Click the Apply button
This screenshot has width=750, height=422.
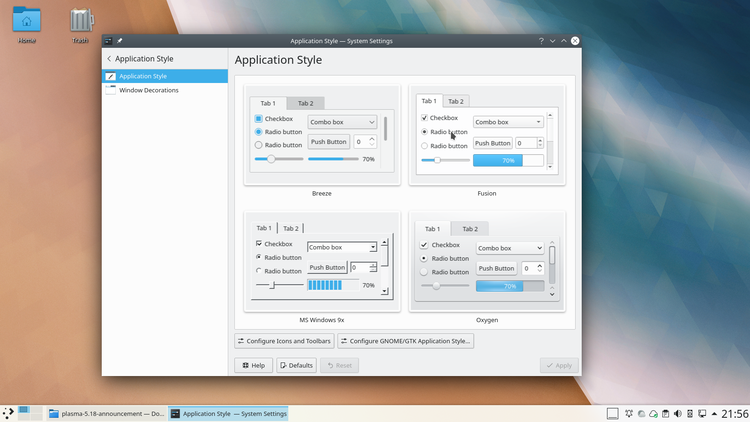(559, 366)
